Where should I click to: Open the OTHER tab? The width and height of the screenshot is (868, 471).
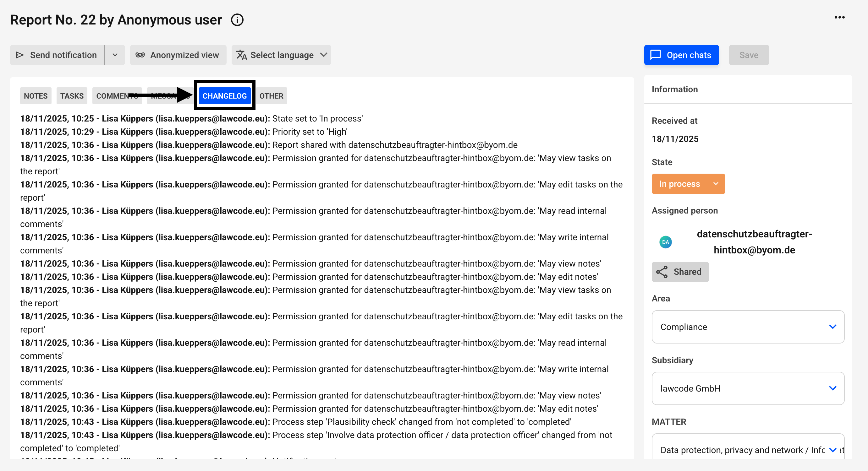pos(271,96)
